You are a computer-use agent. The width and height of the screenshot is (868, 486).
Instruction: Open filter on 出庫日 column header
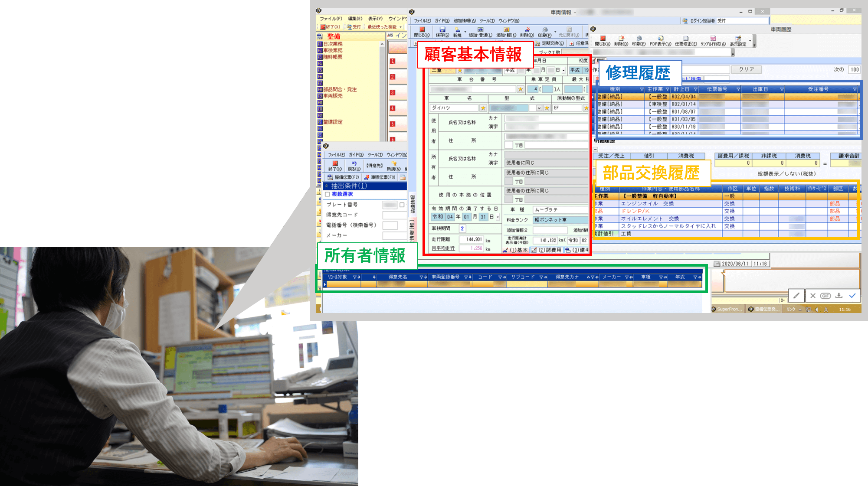coord(782,89)
